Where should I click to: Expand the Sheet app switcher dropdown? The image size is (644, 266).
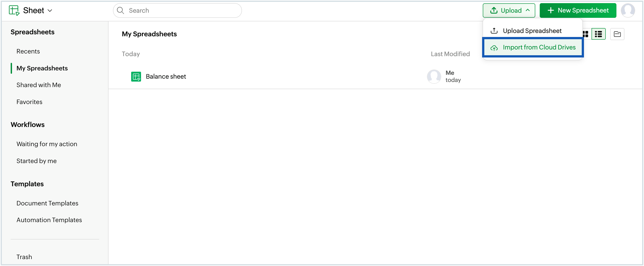point(50,10)
